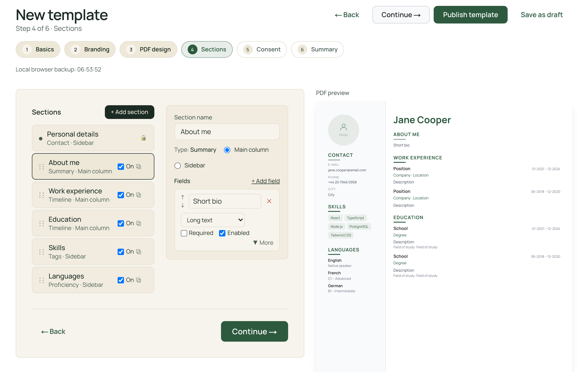Viewport: 588px width, 372px height.
Task: Open step 6 Summary
Action: click(x=318, y=50)
